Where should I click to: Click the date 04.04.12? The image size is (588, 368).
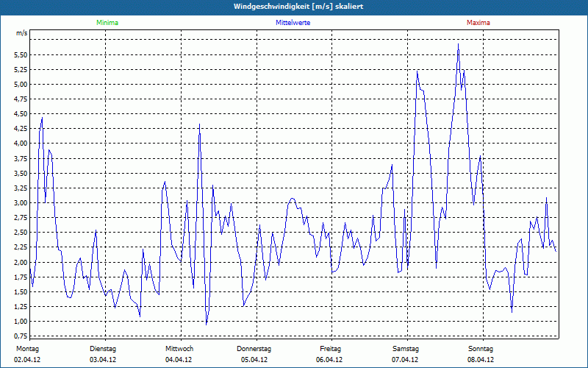179,360
